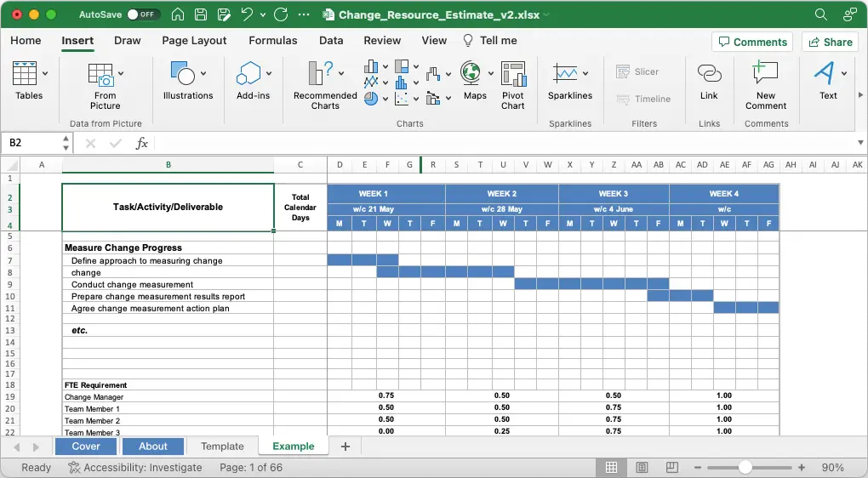Viewport: 868px width, 478px height.
Task: Expand the scatter chart dropdown arrow
Action: (x=416, y=99)
